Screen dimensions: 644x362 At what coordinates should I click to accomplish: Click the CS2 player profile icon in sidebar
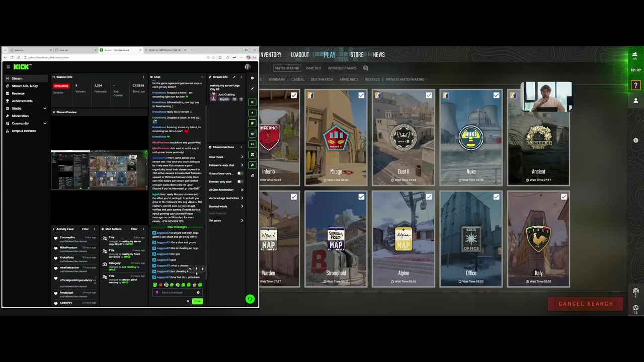click(636, 101)
